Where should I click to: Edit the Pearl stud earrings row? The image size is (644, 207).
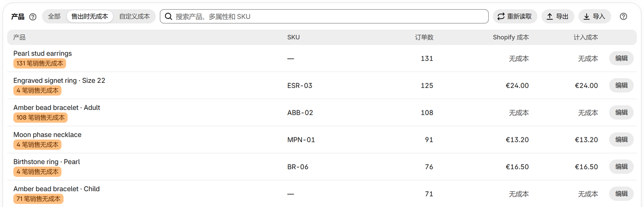coord(621,58)
